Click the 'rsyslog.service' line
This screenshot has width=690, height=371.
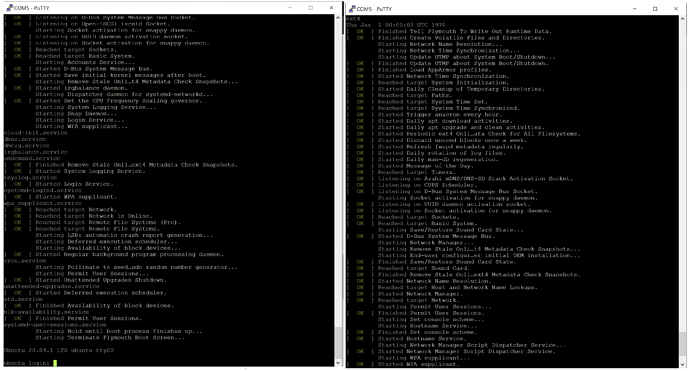[30, 177]
